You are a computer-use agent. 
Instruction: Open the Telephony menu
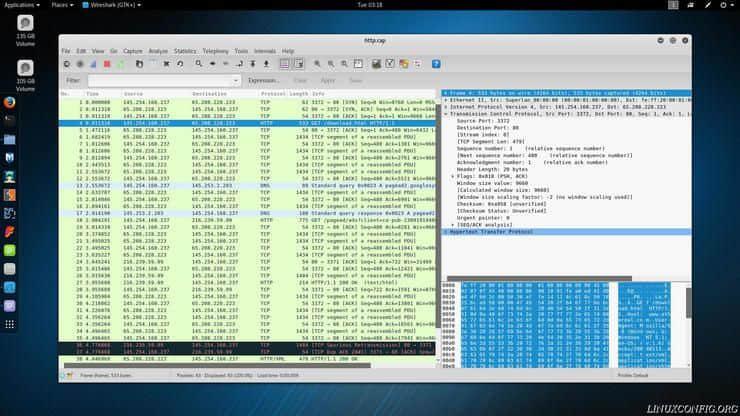coord(214,50)
